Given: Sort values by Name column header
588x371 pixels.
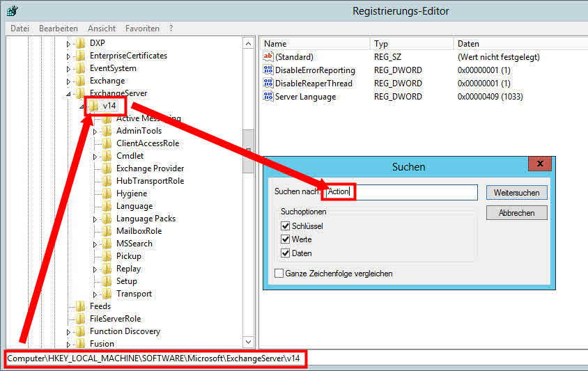Looking at the screenshot, I should [x=315, y=43].
